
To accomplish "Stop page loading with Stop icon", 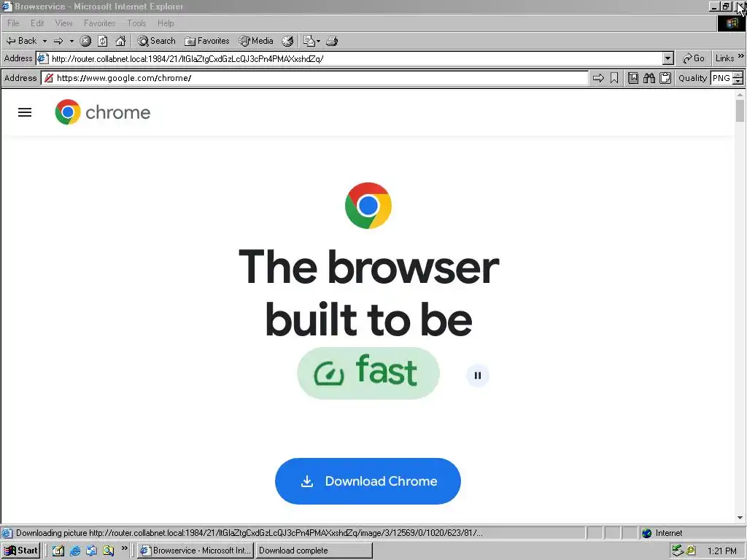I will tap(86, 41).
